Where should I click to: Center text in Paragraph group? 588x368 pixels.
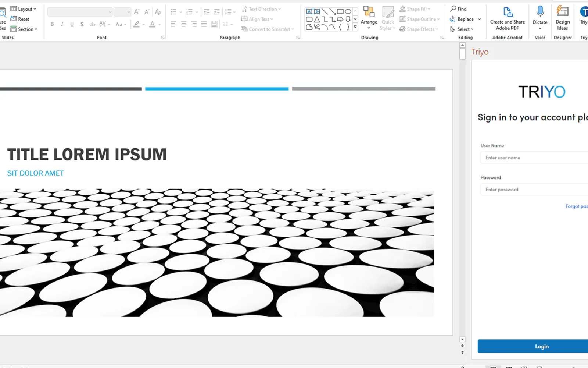(x=184, y=24)
